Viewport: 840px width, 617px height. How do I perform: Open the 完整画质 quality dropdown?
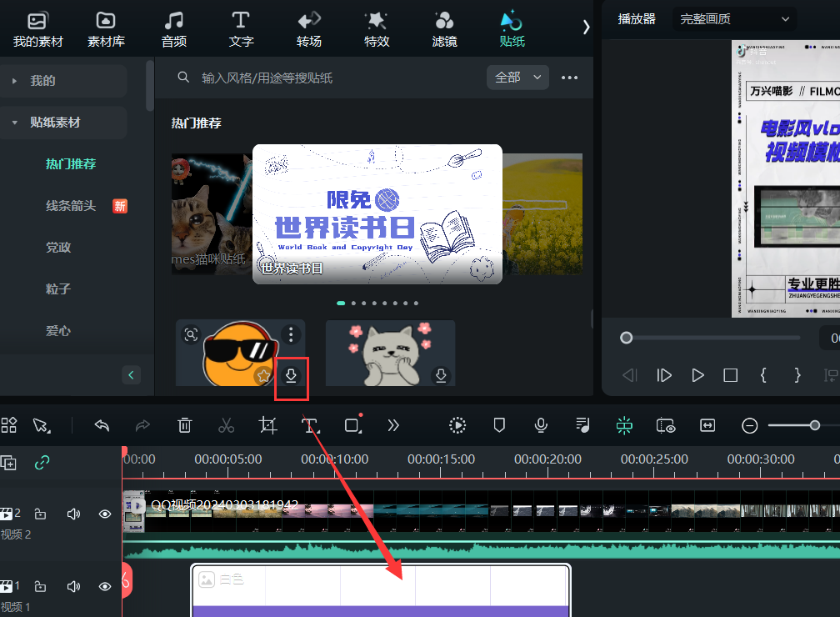(x=734, y=19)
